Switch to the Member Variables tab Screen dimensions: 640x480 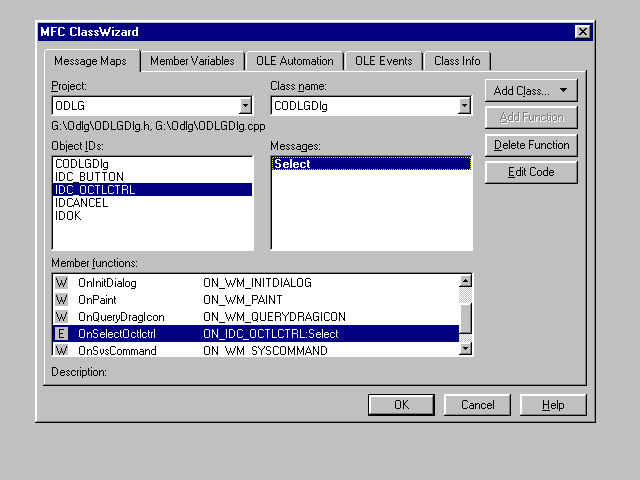[192, 61]
